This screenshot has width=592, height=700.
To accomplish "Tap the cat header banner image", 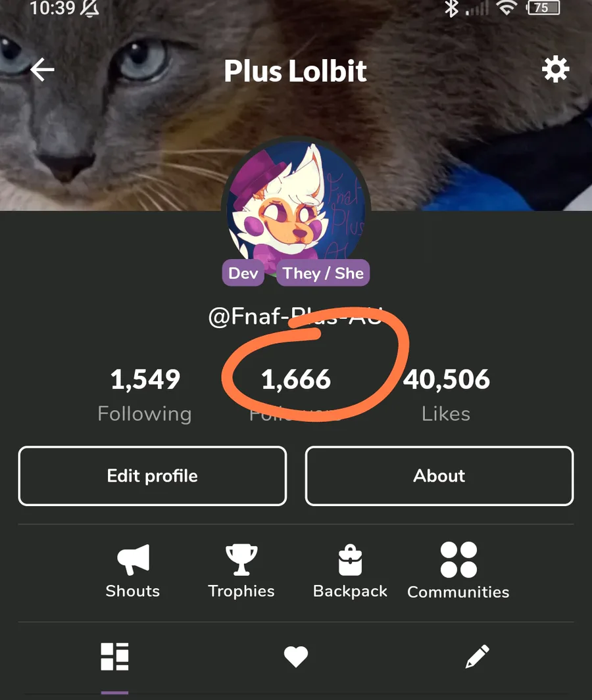I will coord(296,105).
